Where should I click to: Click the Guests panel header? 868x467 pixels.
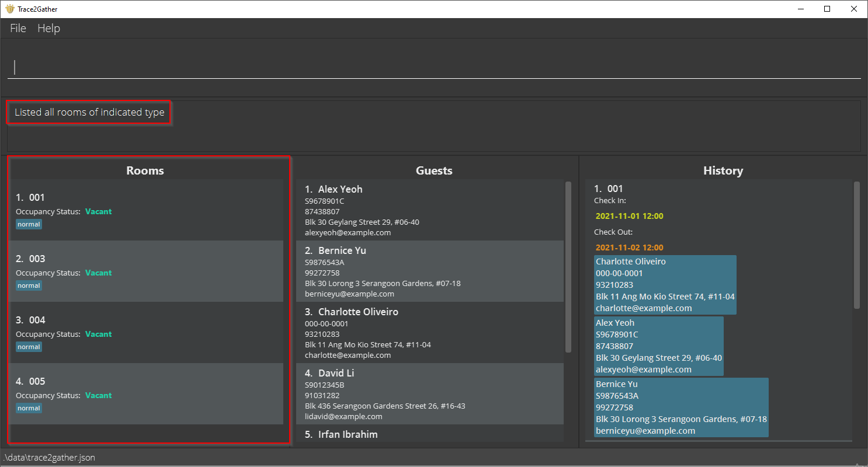click(x=434, y=170)
